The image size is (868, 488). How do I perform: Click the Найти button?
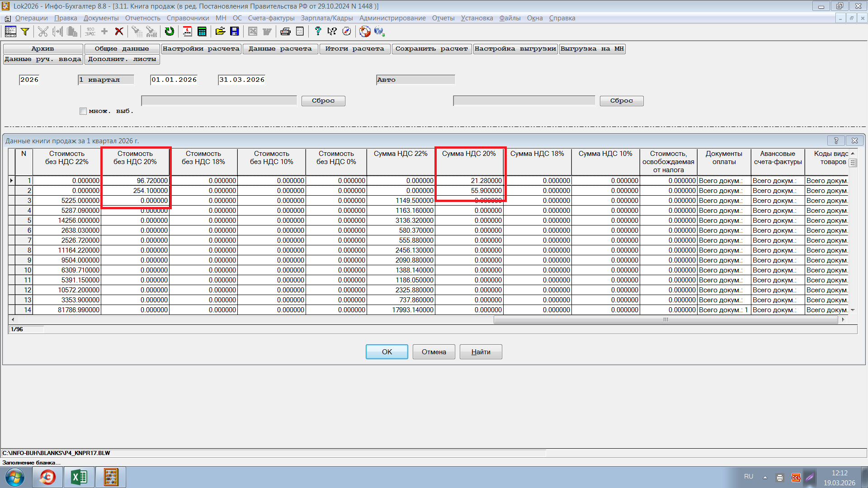[481, 352]
